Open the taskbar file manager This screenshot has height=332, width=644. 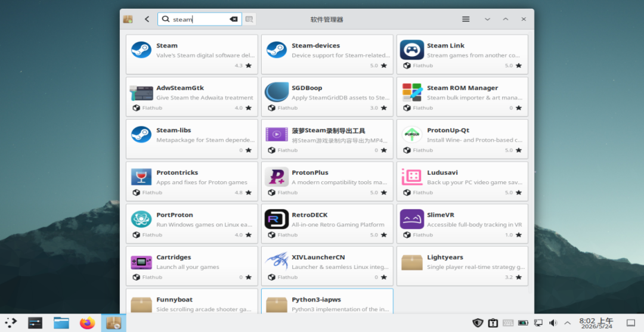point(61,323)
